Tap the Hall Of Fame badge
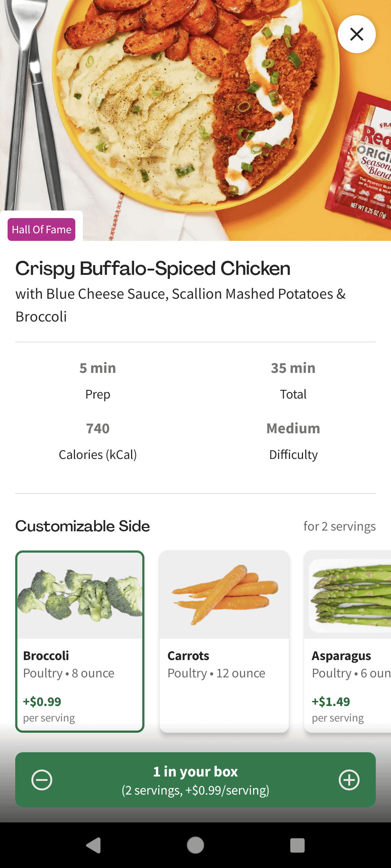The image size is (391, 868). (x=42, y=230)
